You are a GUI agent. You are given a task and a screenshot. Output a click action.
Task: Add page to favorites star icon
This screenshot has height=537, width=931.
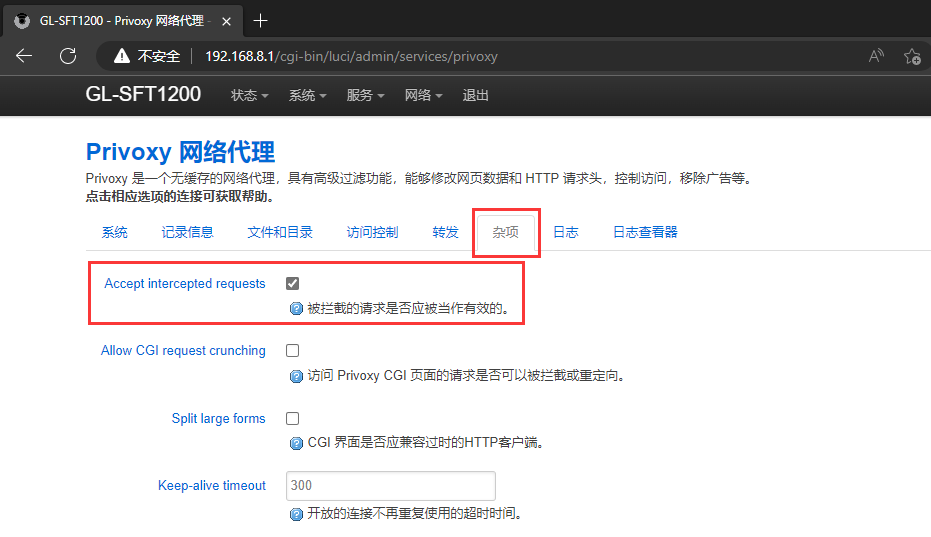point(912,56)
